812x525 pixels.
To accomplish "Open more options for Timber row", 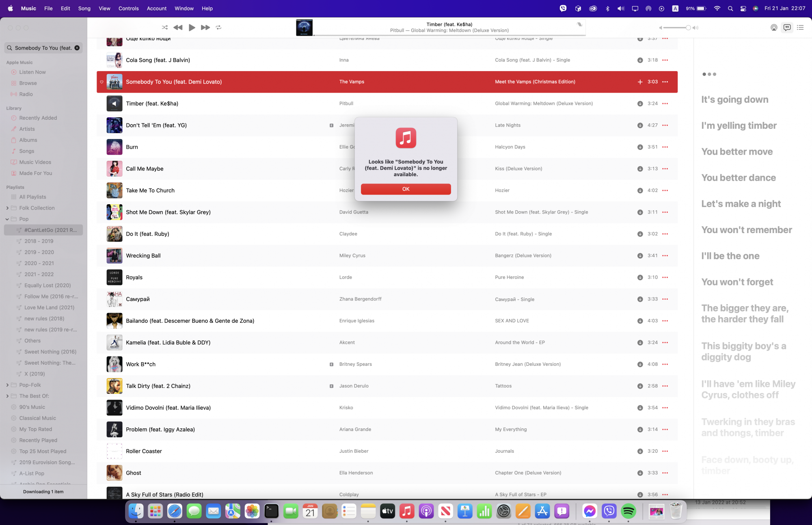I will click(x=665, y=104).
